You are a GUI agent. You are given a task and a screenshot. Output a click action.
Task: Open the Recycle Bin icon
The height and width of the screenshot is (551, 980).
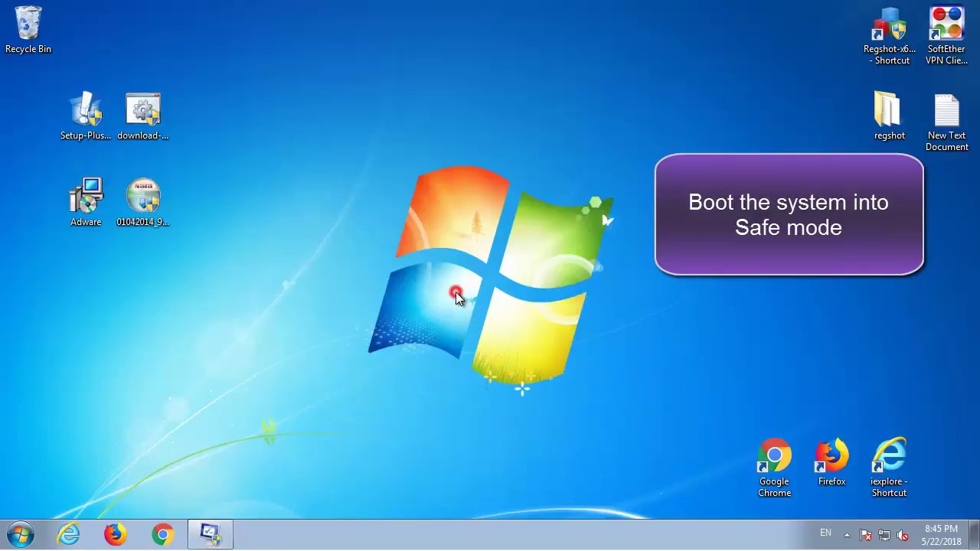pyautogui.click(x=28, y=31)
